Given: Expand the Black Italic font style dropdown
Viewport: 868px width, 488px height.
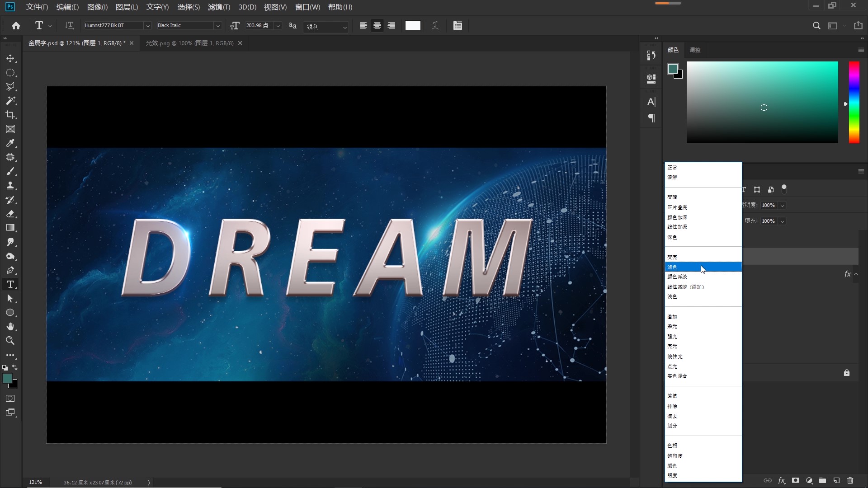Looking at the screenshot, I should (217, 26).
